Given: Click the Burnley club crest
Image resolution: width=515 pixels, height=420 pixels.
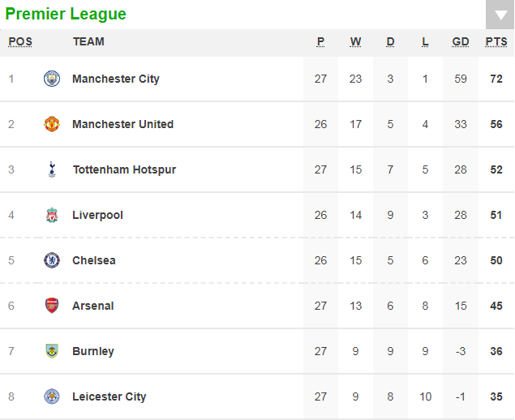Looking at the screenshot, I should [x=52, y=351].
